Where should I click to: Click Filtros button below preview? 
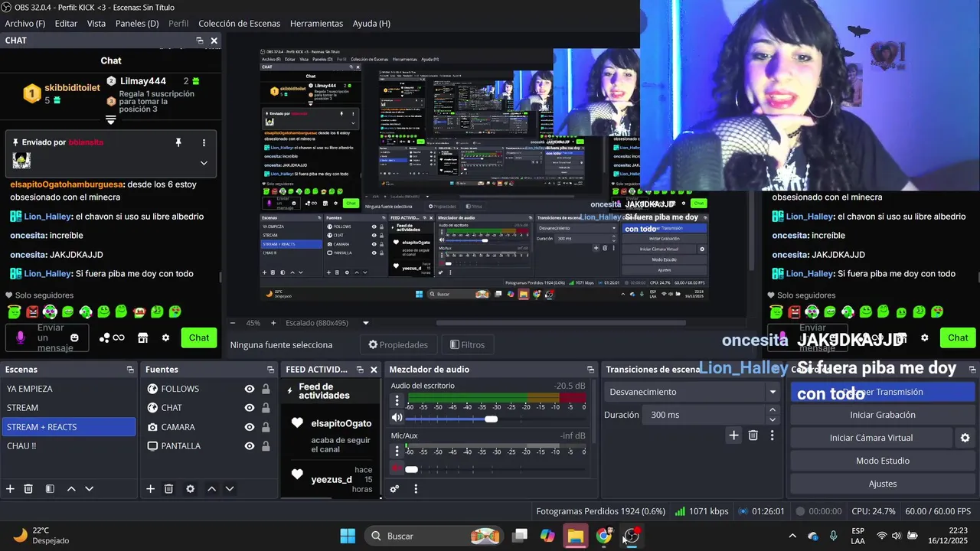467,345
